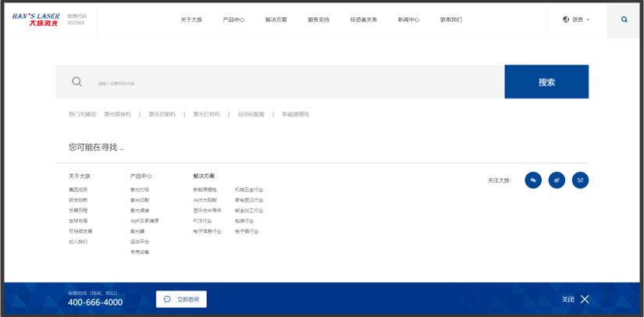Image resolution: width=644 pixels, height=317 pixels.
Task: Open the 钣金加工行业 solution link
Action: click(x=249, y=210)
